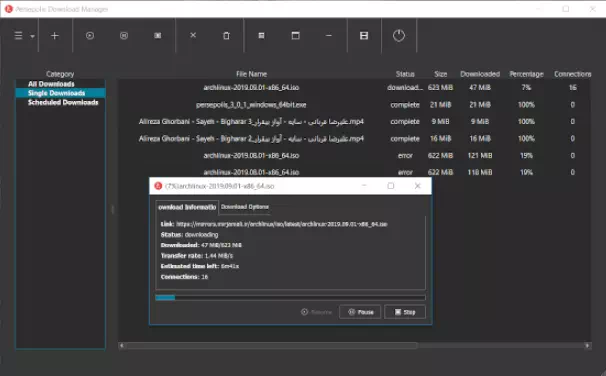
Task: Switch to Download Information tab
Action: [187, 207]
